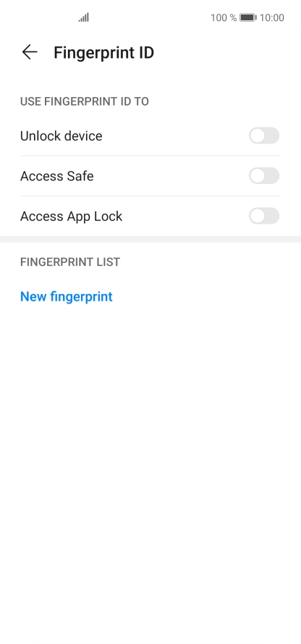The width and height of the screenshot is (301, 644).
Task: Tap the FINGERPRINT LIST section header
Action: pyautogui.click(x=70, y=262)
